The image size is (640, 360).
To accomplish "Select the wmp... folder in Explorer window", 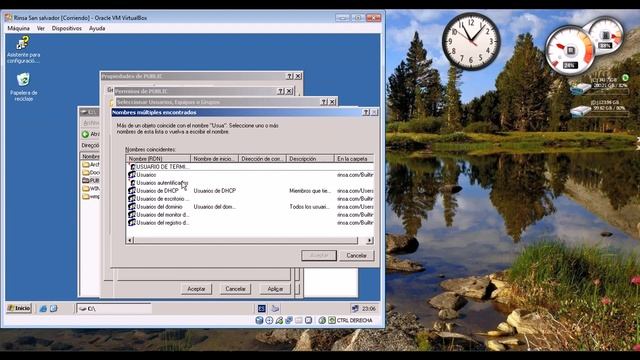I will coord(90,196).
